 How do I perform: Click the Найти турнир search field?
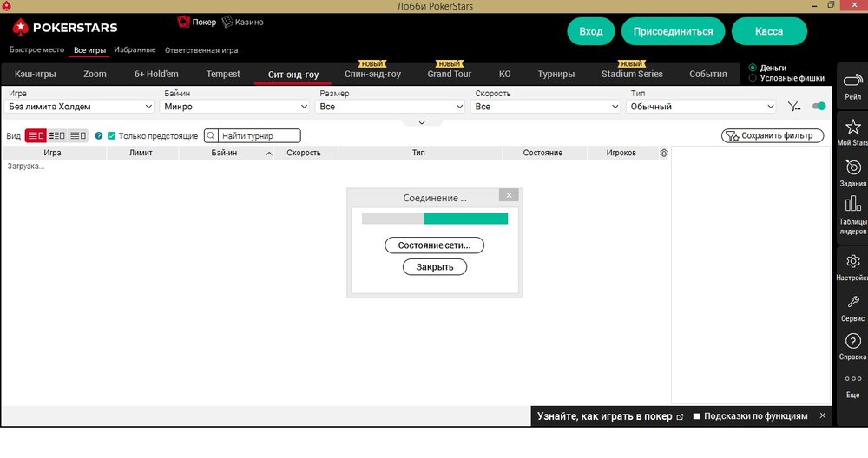point(260,135)
